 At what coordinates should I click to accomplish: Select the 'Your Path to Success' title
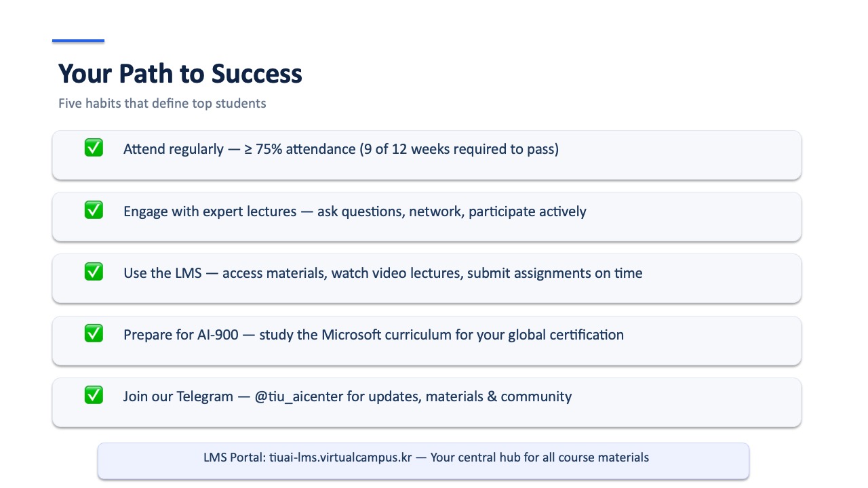[180, 74]
